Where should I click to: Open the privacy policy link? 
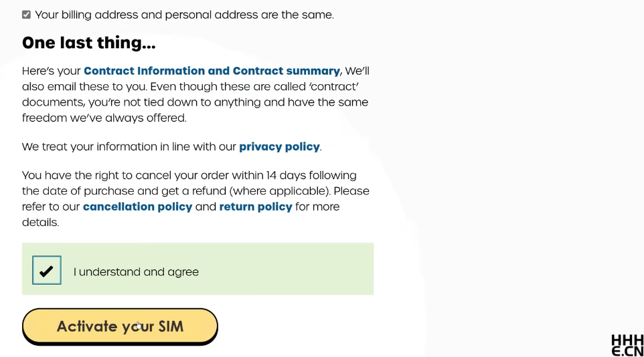279,146
